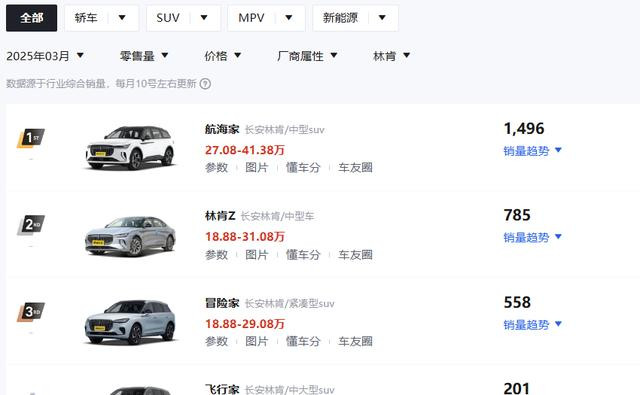Open the 冒险家 model title link
The width and height of the screenshot is (640, 395).
(222, 303)
